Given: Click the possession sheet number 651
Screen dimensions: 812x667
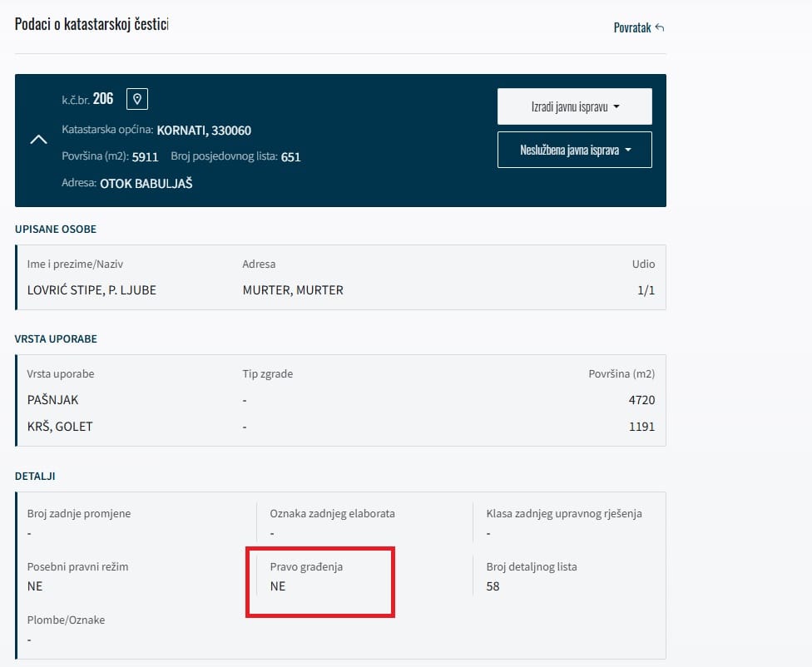Looking at the screenshot, I should pyautogui.click(x=290, y=156).
